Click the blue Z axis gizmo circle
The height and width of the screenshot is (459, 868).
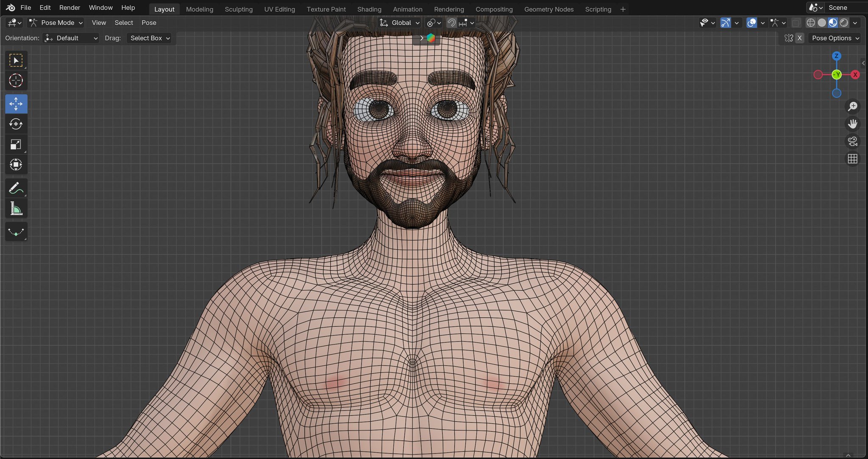836,56
